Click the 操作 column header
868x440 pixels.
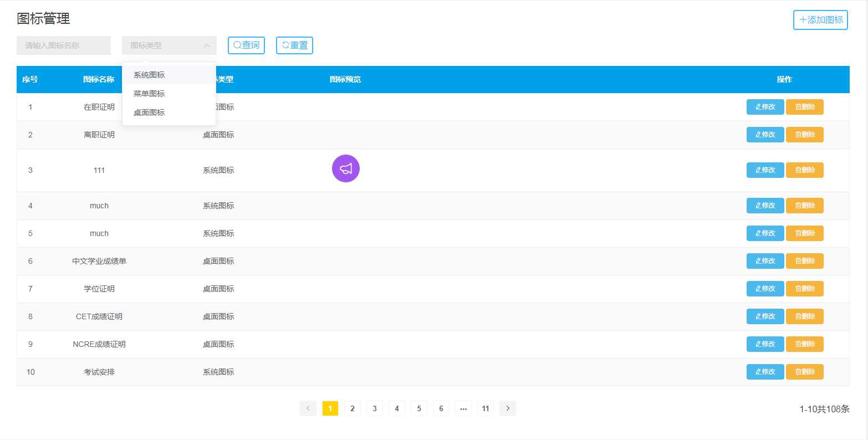pos(784,79)
